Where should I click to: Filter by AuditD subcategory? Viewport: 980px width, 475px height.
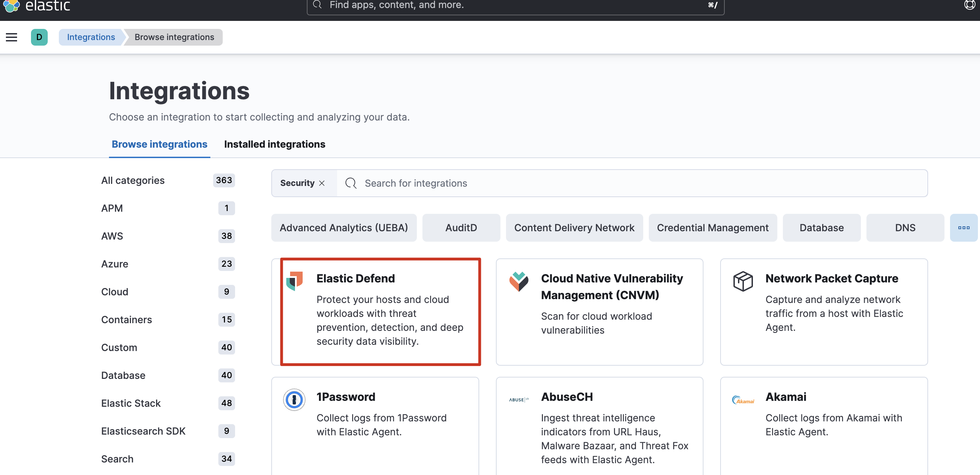click(x=461, y=227)
